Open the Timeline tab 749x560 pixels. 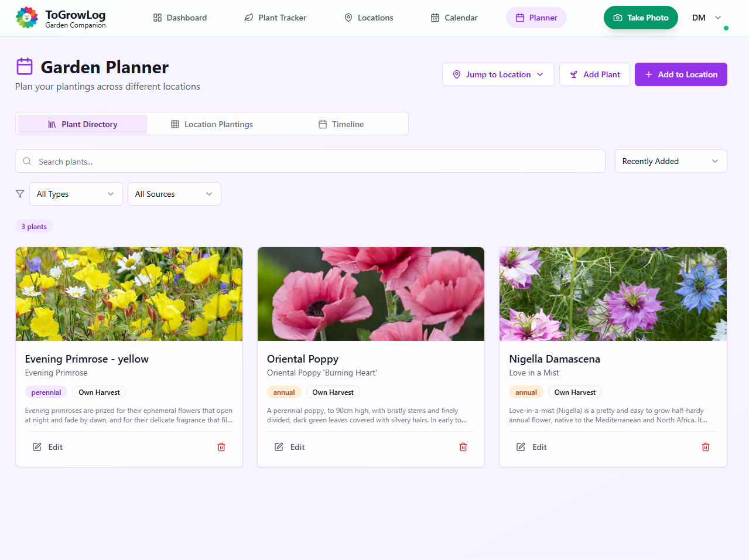point(341,124)
